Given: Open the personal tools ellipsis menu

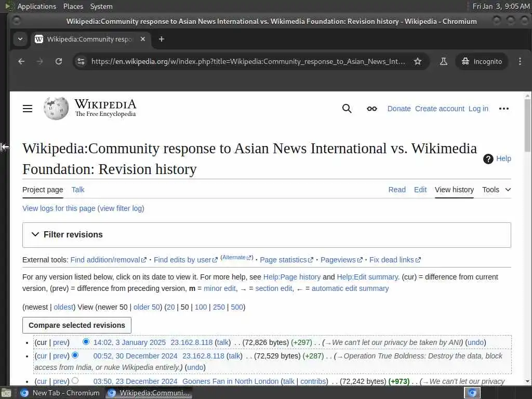Looking at the screenshot, I should (504, 109).
